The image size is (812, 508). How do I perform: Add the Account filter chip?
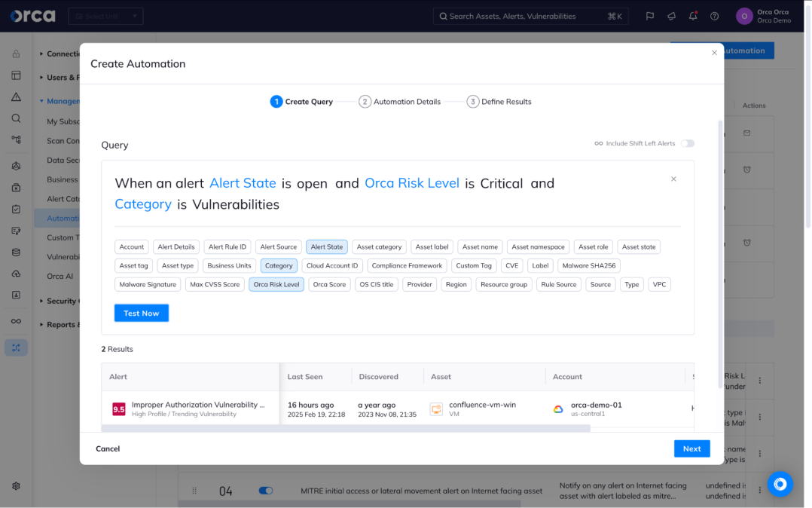point(132,246)
